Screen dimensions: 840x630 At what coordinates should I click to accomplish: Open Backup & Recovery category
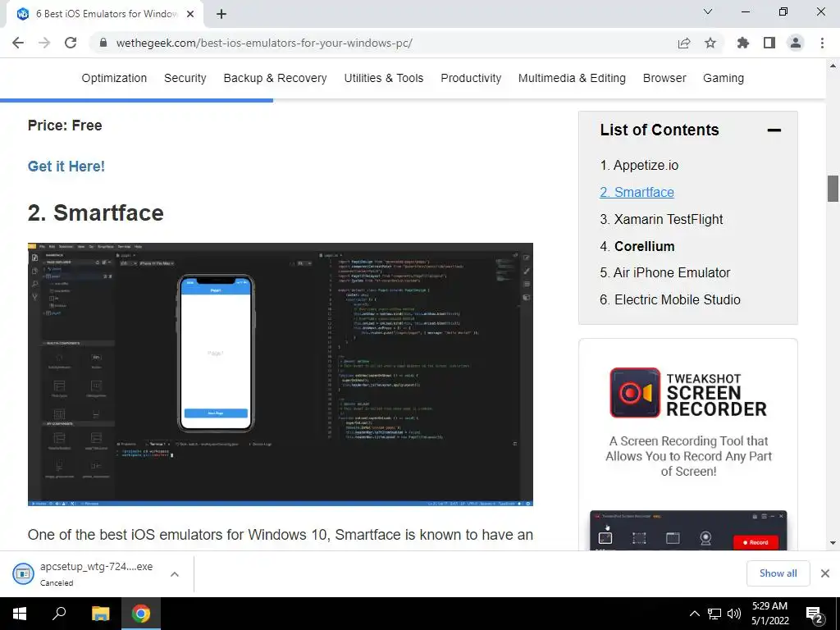click(275, 78)
